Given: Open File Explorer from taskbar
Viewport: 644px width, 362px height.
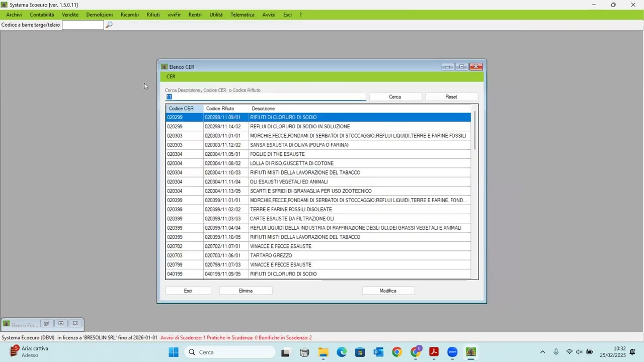Looking at the screenshot, I should pyautogui.click(x=323, y=352).
